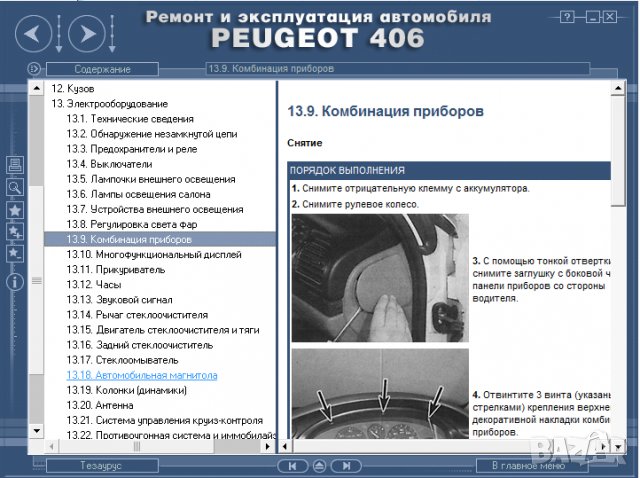Click step 2 Снимите рулевое колесо text

[355, 205]
